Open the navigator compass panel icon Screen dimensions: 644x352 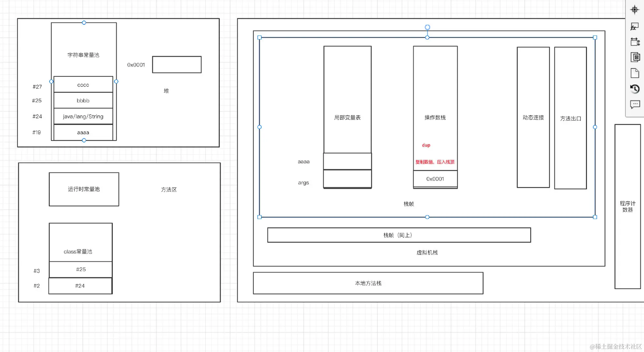tap(635, 10)
